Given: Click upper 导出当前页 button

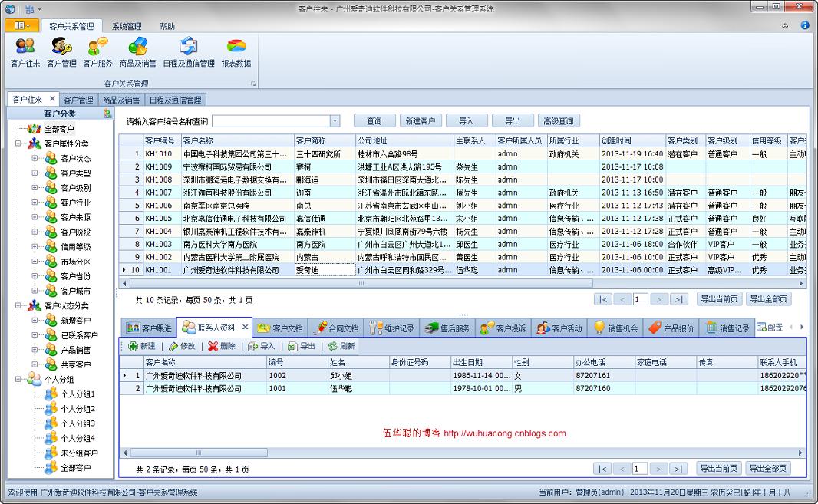Looking at the screenshot, I should (x=720, y=299).
